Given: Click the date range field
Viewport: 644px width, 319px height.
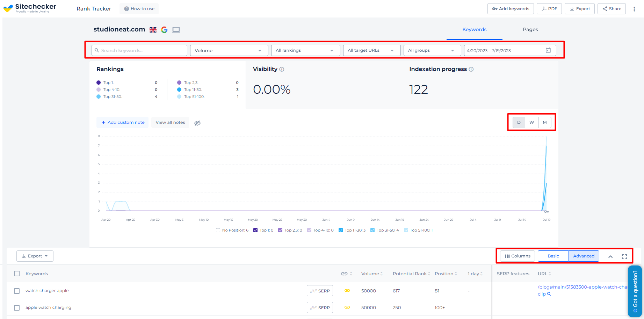Looking at the screenshot, I should 510,50.
